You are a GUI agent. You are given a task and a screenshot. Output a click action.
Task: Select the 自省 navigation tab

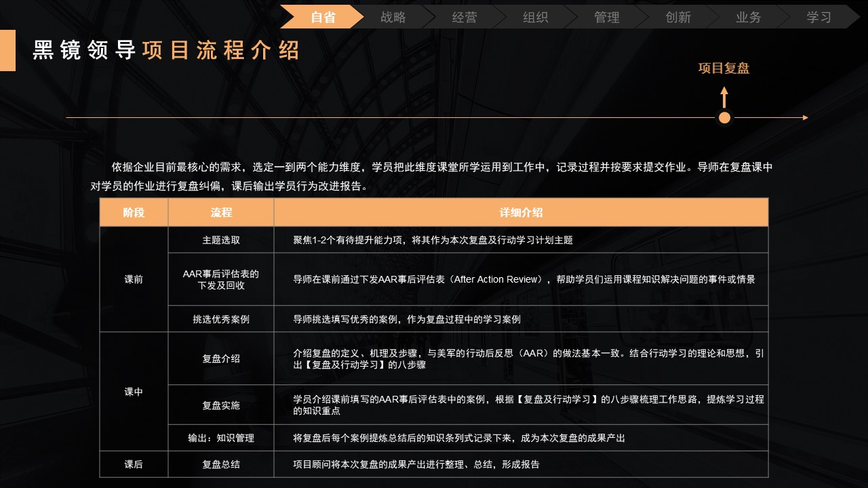(x=323, y=17)
